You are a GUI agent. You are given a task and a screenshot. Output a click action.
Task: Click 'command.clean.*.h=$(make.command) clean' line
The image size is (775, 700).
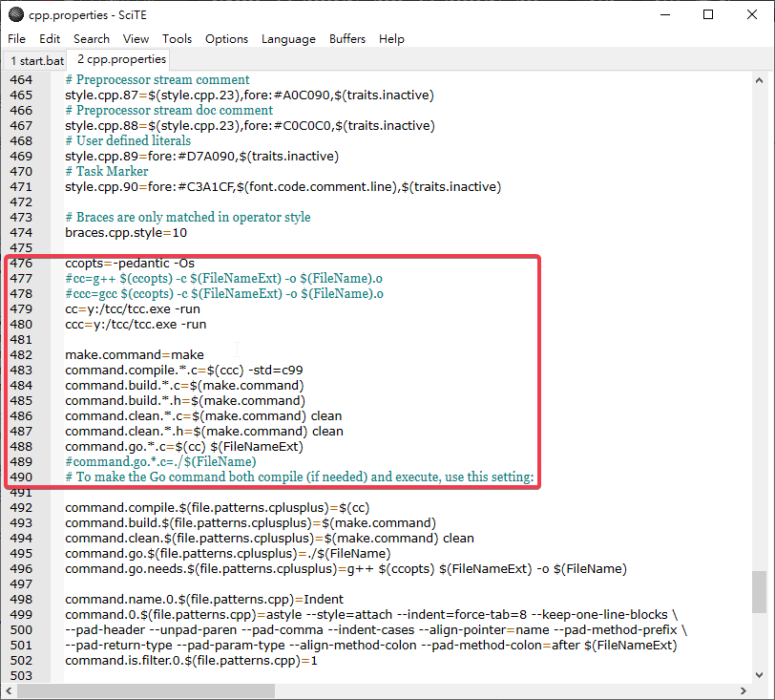[204, 432]
